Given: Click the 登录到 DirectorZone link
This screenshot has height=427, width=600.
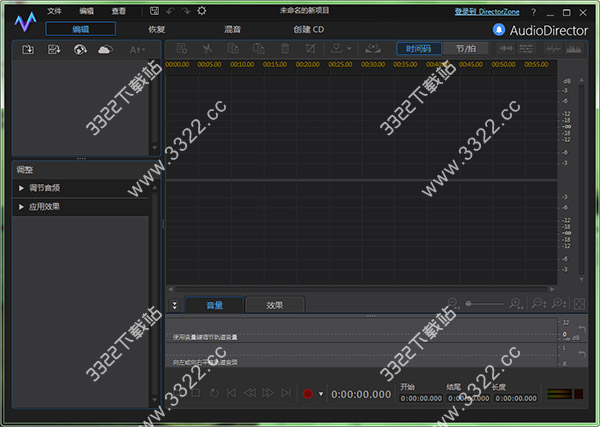Looking at the screenshot, I should [x=487, y=12].
